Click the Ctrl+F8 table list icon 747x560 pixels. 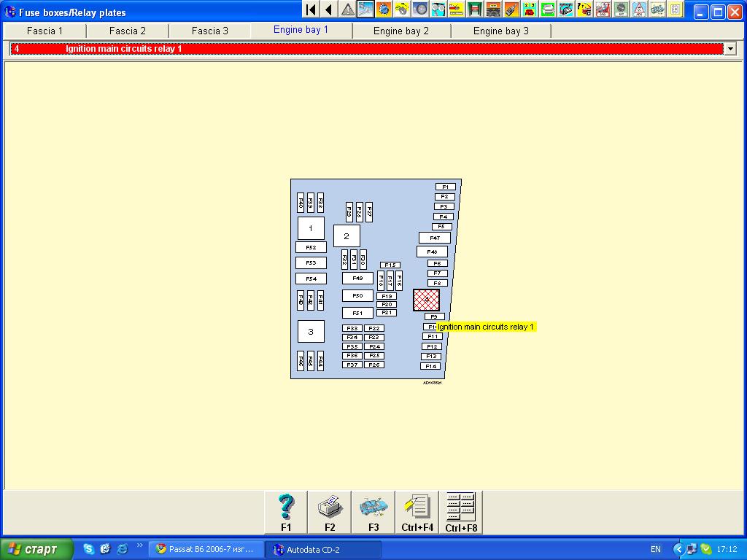461,512
